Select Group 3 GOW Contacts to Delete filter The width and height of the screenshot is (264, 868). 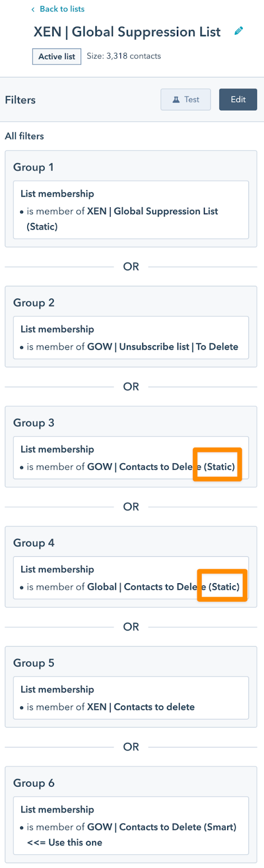(x=131, y=458)
